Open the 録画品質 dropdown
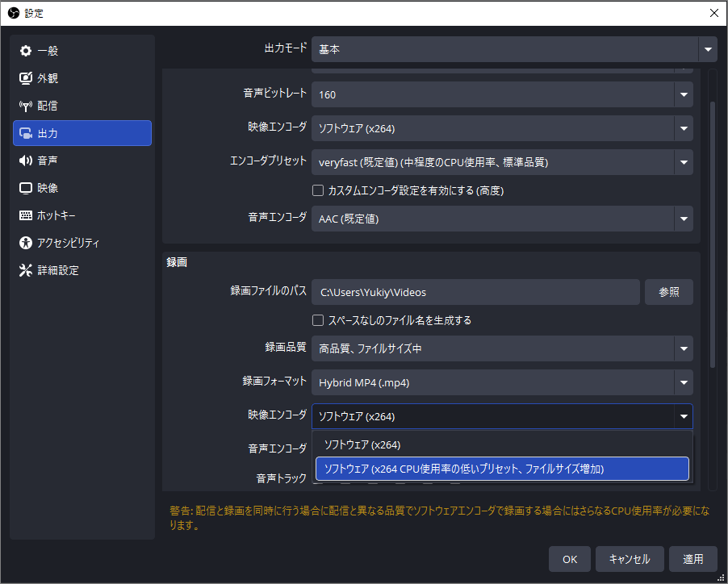Image resolution: width=728 pixels, height=584 pixels. pyautogui.click(x=502, y=349)
